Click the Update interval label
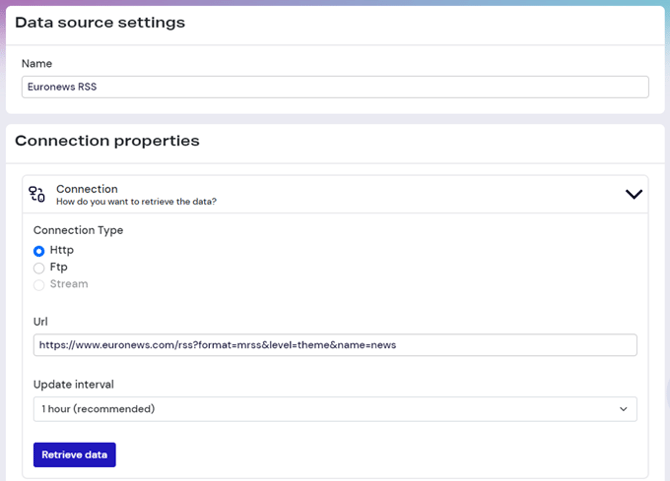The width and height of the screenshot is (670, 481). (71, 385)
